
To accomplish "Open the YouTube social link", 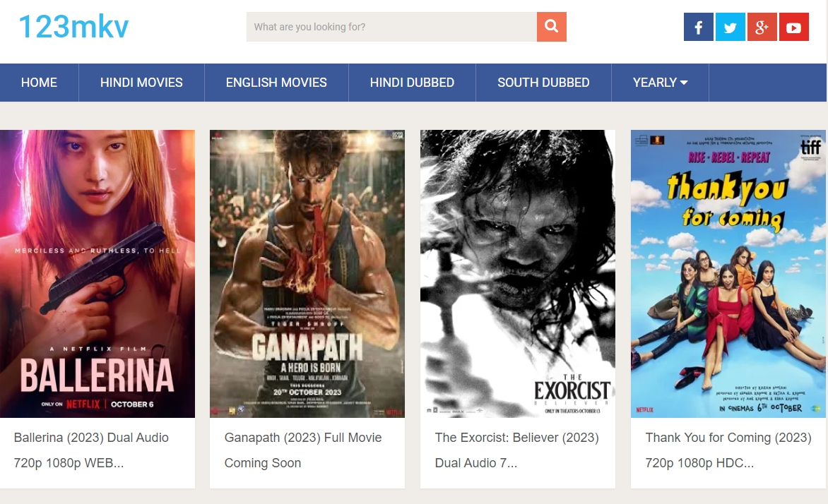I will 793,27.
